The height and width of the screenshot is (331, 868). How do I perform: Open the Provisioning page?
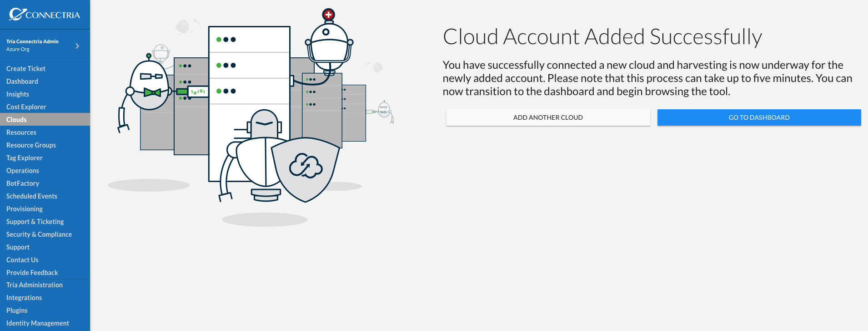(x=25, y=209)
